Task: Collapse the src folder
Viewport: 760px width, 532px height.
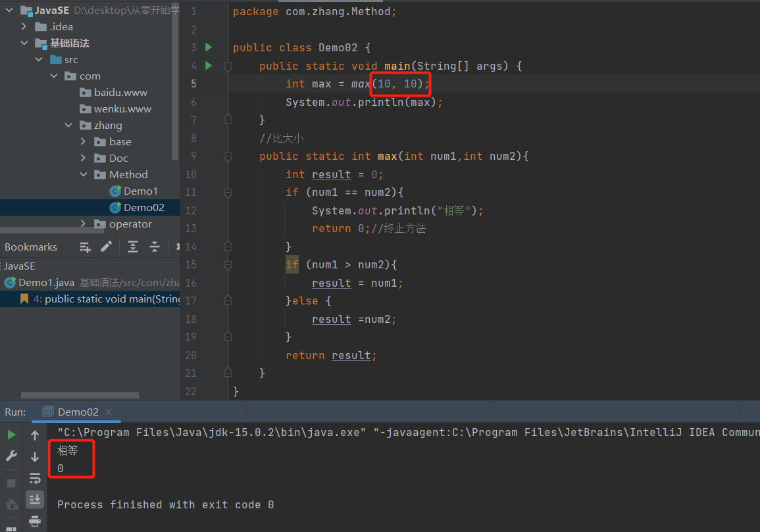Action: click(x=39, y=59)
